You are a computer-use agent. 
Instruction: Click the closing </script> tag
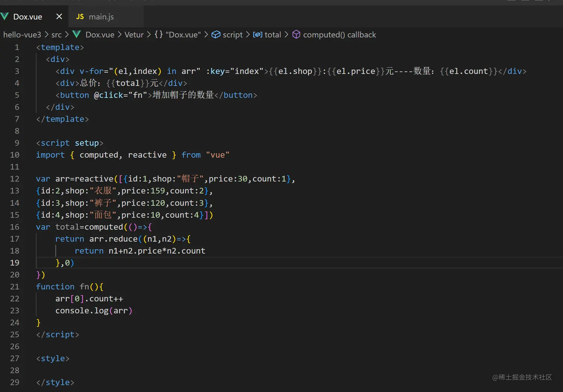click(x=58, y=334)
